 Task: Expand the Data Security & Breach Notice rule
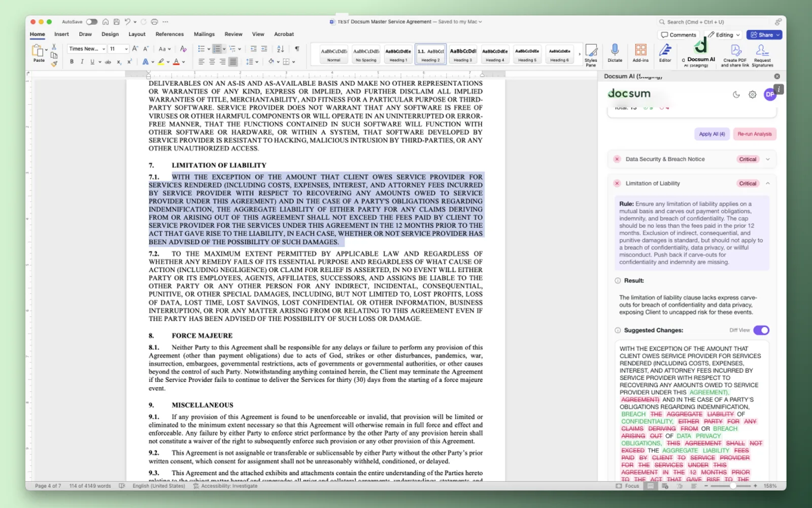point(768,159)
